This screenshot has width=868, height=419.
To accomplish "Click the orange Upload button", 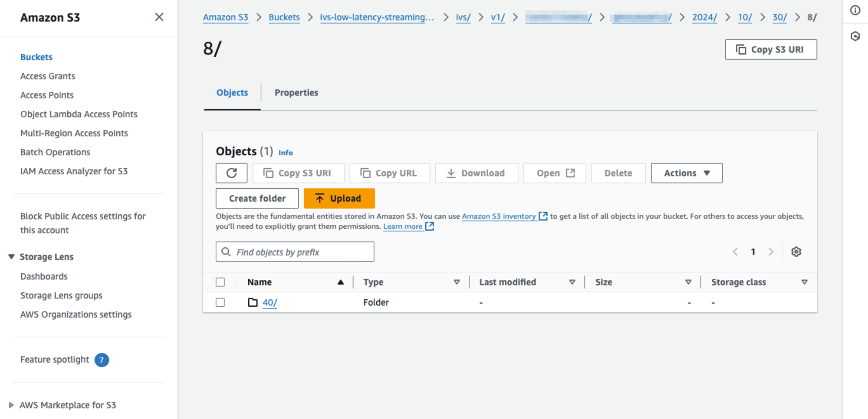I will 339,198.
